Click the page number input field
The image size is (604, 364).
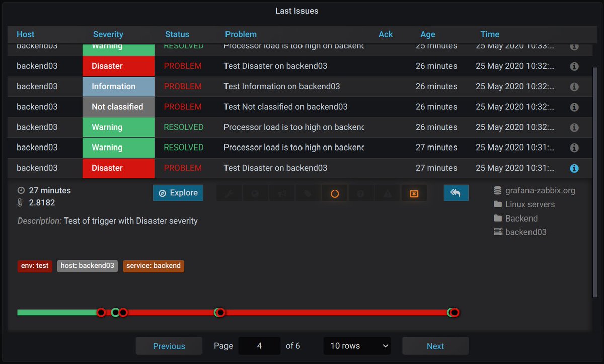259,346
